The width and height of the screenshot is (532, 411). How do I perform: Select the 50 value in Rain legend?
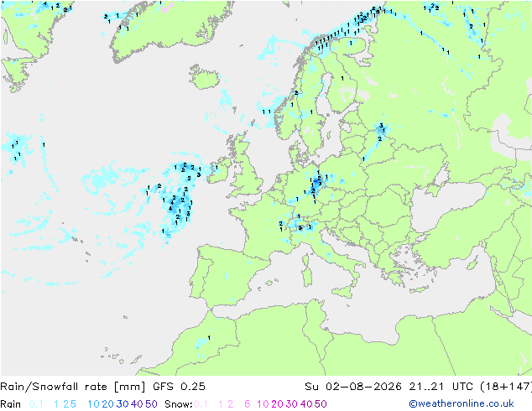pyautogui.click(x=151, y=404)
